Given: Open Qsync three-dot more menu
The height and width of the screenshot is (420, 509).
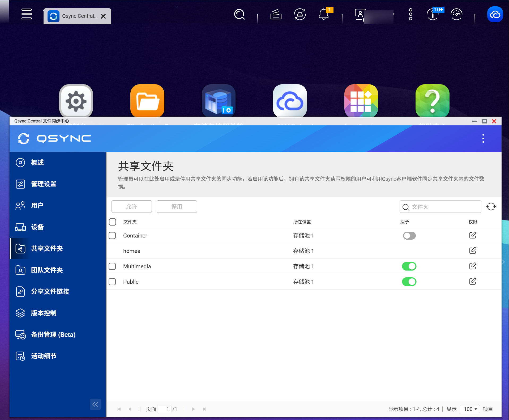Looking at the screenshot, I should tap(483, 138).
